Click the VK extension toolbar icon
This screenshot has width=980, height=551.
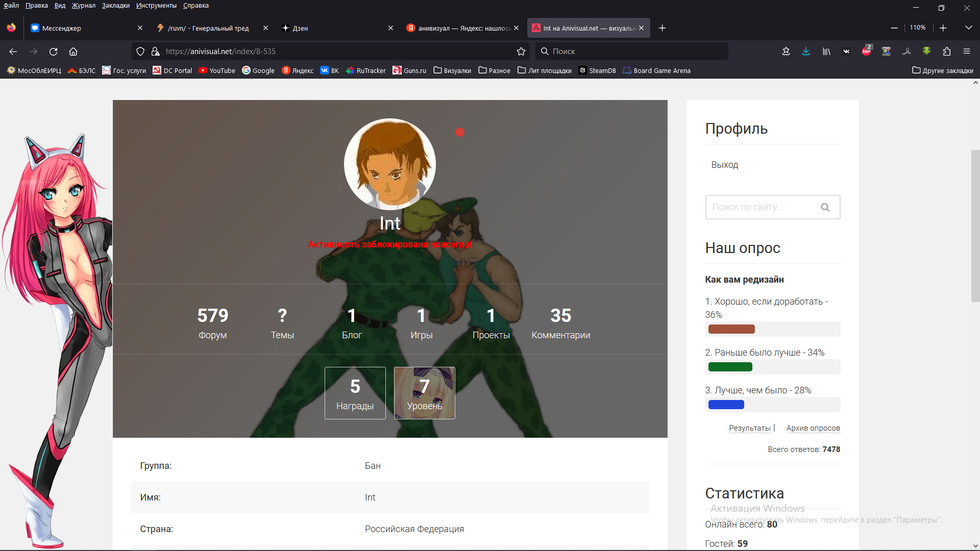(x=846, y=51)
